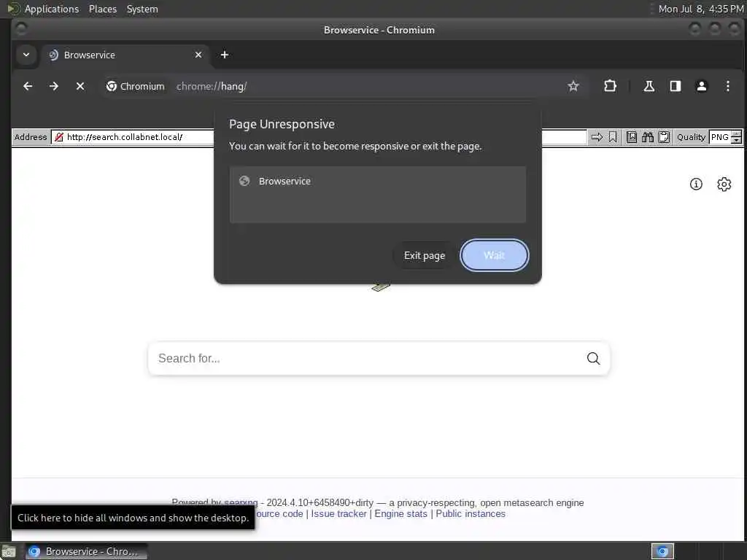Click the clock Mon Jul 8, 4:35 PM

(x=701, y=9)
